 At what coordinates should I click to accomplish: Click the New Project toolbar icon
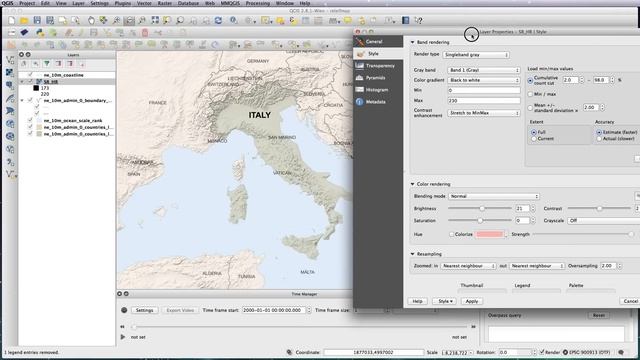coord(11,20)
